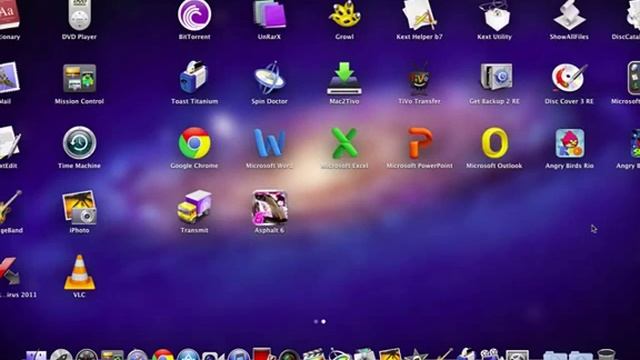Open Disc Cover 3 RE

[x=569, y=78]
